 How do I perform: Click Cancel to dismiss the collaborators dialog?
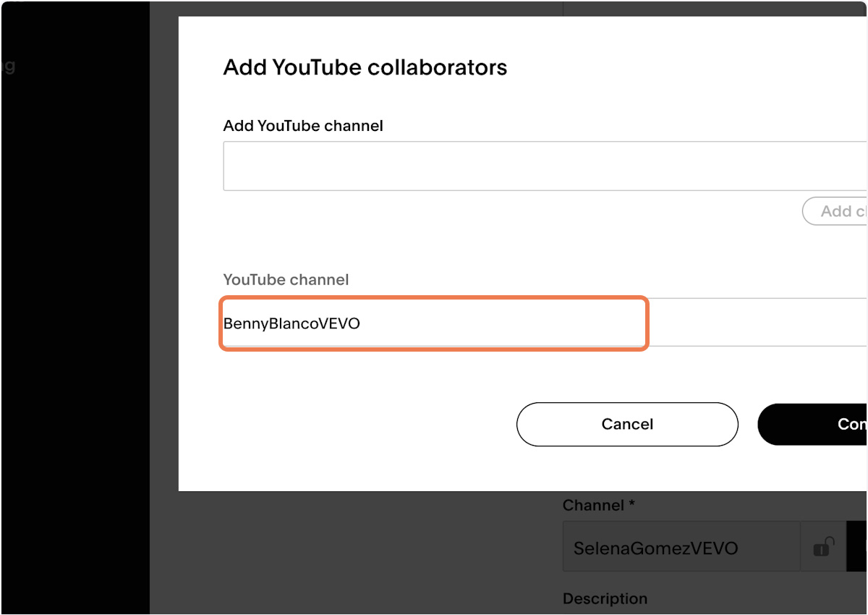(626, 424)
